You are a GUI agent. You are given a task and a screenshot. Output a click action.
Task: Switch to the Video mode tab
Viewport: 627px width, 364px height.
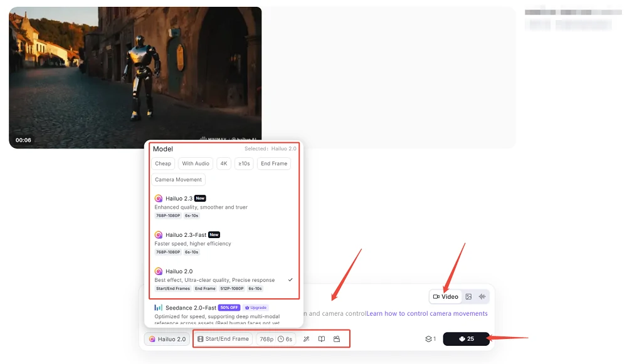(445, 296)
